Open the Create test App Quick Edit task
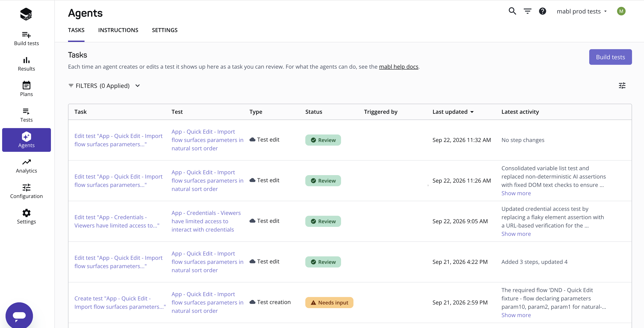644x328 pixels. tap(120, 303)
